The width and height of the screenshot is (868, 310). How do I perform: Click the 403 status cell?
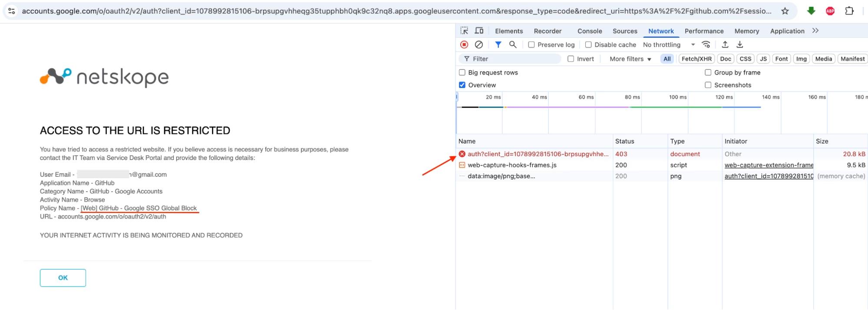pos(621,154)
